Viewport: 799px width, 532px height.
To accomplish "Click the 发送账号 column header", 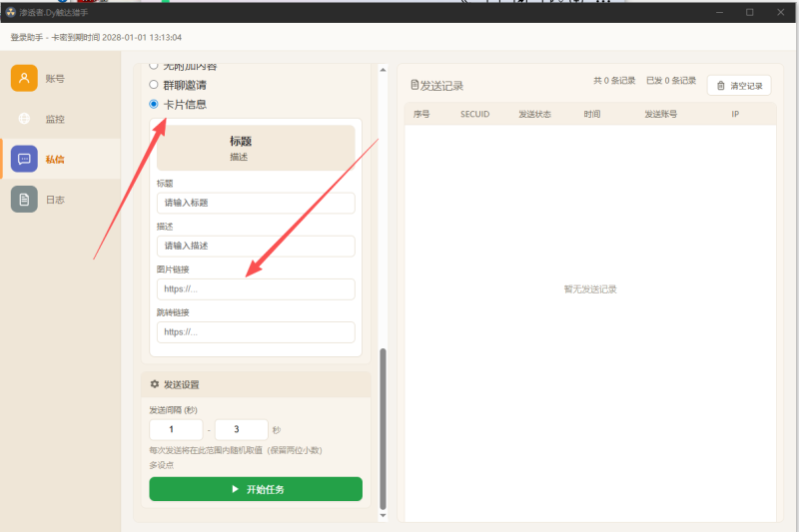I will pyautogui.click(x=660, y=114).
